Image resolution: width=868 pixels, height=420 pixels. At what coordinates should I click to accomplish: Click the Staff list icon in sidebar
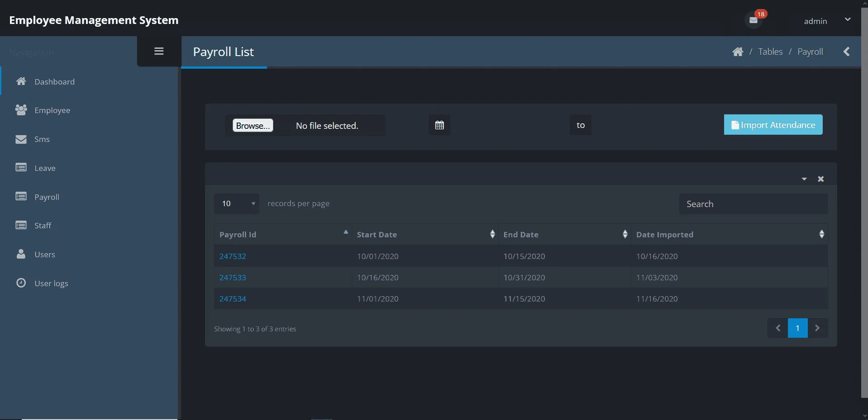point(21,225)
